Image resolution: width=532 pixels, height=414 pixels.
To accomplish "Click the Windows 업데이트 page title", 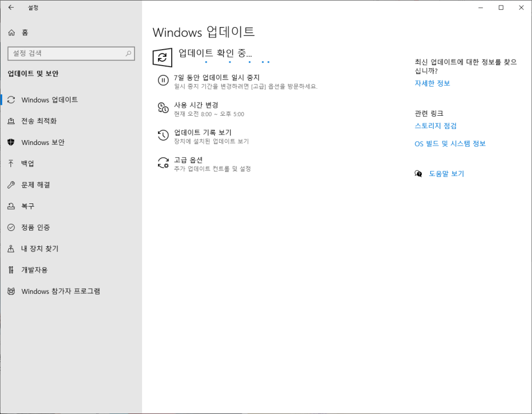I will 204,33.
